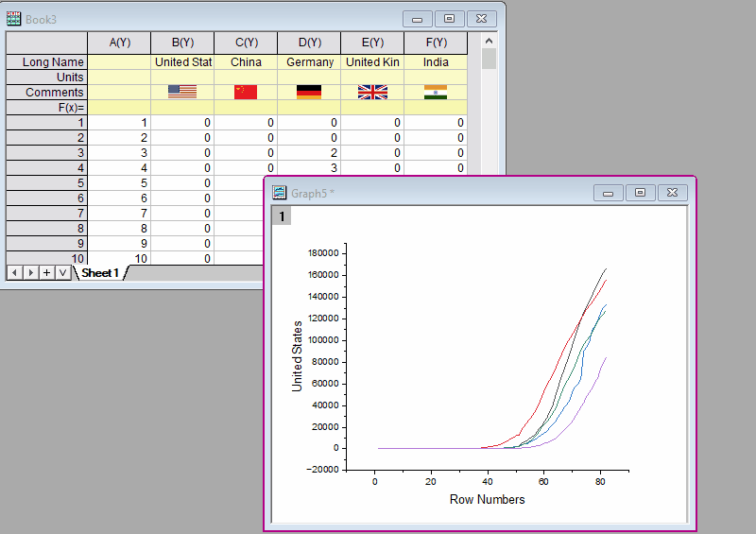Click the 'Row Numbers' X axis title
The height and width of the screenshot is (534, 756).
pos(487,499)
